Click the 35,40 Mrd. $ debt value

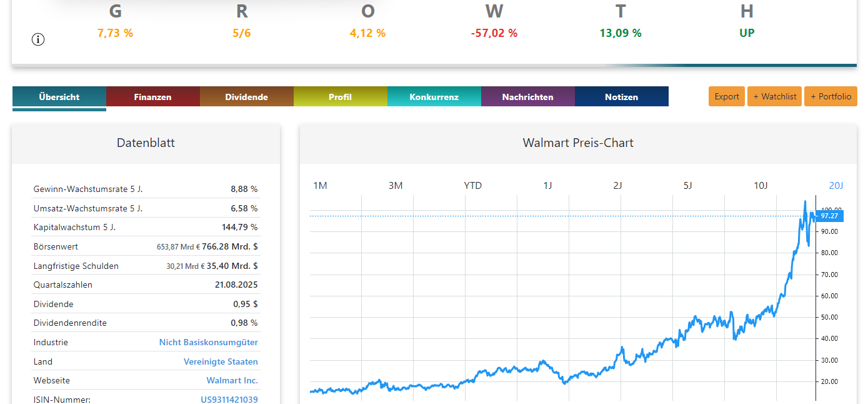coord(233,266)
